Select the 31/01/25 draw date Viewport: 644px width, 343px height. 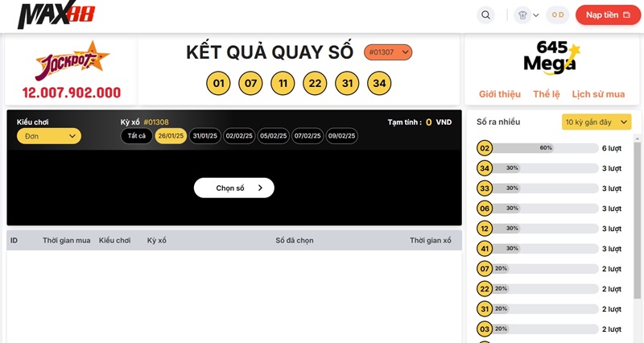pyautogui.click(x=205, y=136)
